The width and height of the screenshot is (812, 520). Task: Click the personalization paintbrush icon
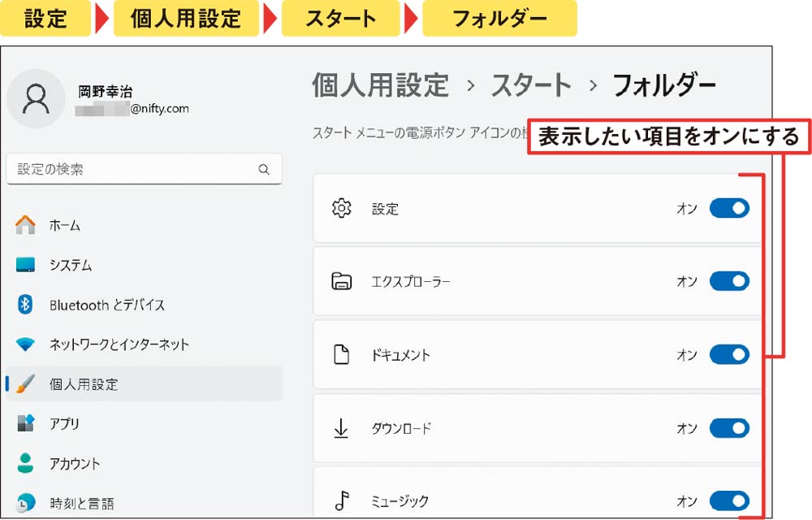(x=25, y=383)
